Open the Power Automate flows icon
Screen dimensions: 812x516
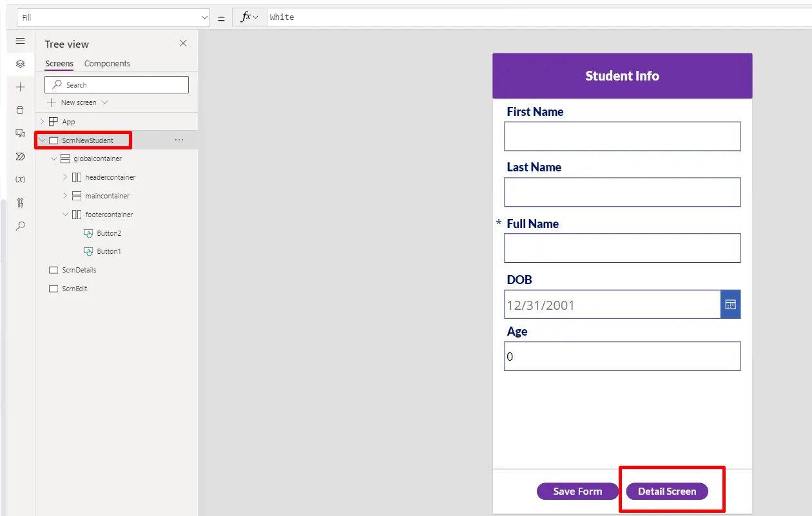20,157
